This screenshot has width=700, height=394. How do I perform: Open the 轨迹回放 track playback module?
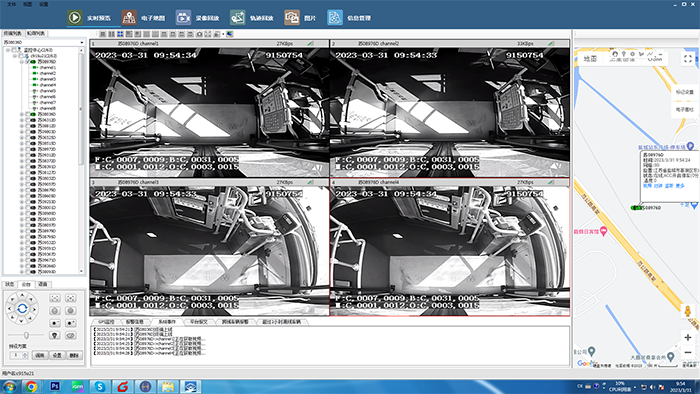[252, 18]
